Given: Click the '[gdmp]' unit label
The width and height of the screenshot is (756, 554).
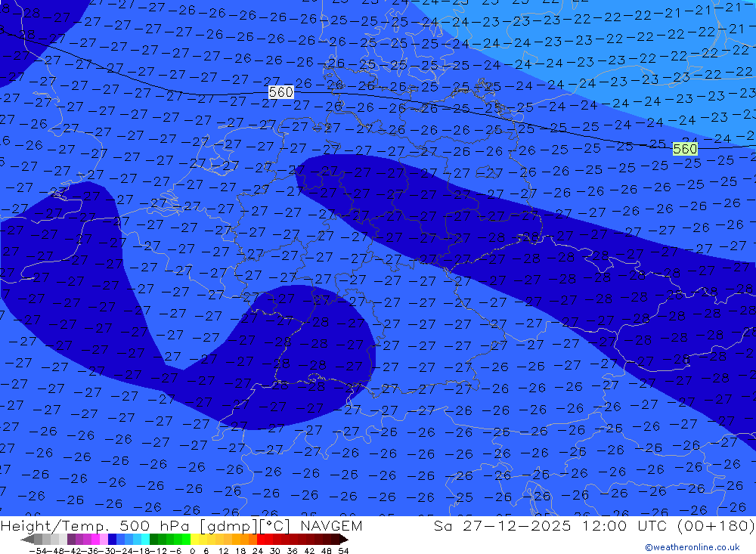Looking at the screenshot, I should click(x=228, y=526).
